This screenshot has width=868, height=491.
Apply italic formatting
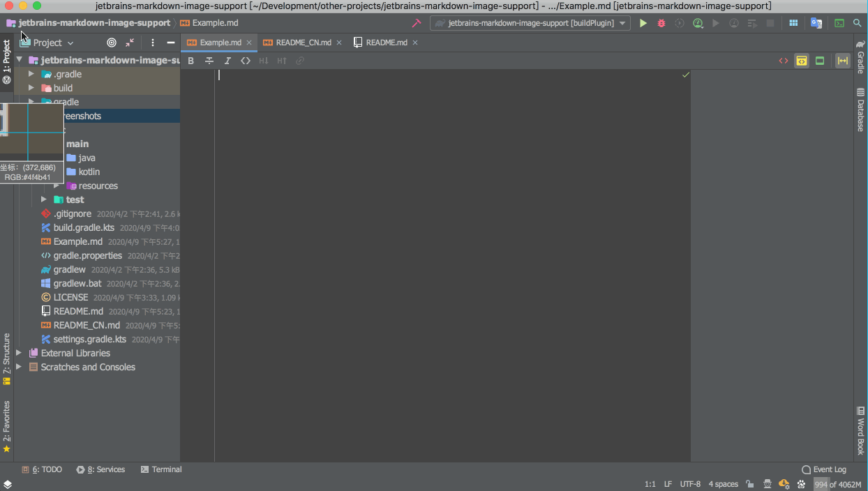(227, 61)
